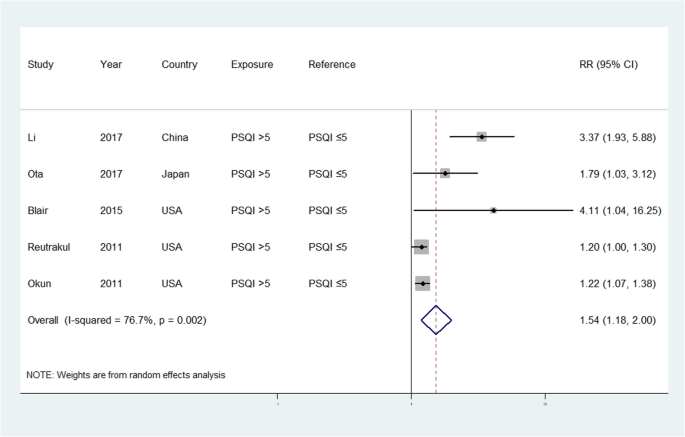Click the random effects analysis note
Image resolution: width=685 pixels, height=437 pixels.
[x=126, y=375]
